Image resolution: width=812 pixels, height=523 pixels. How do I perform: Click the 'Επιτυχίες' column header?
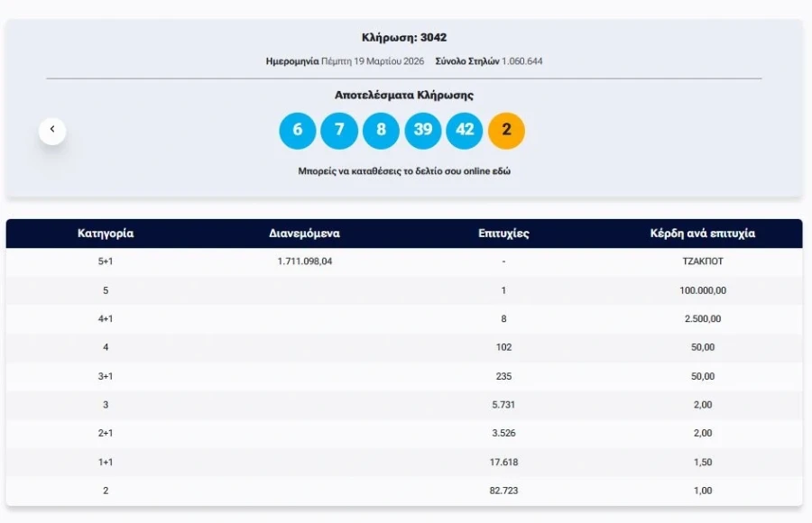503,234
